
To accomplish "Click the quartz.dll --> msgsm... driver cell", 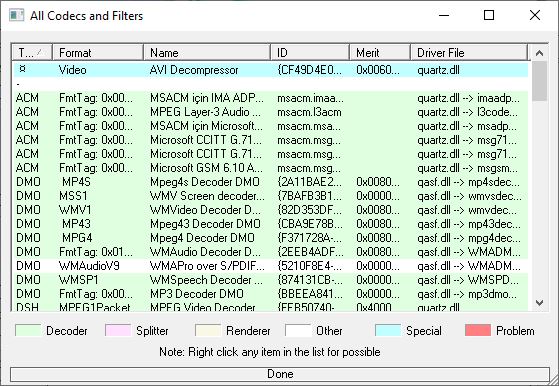I will click(x=467, y=168).
